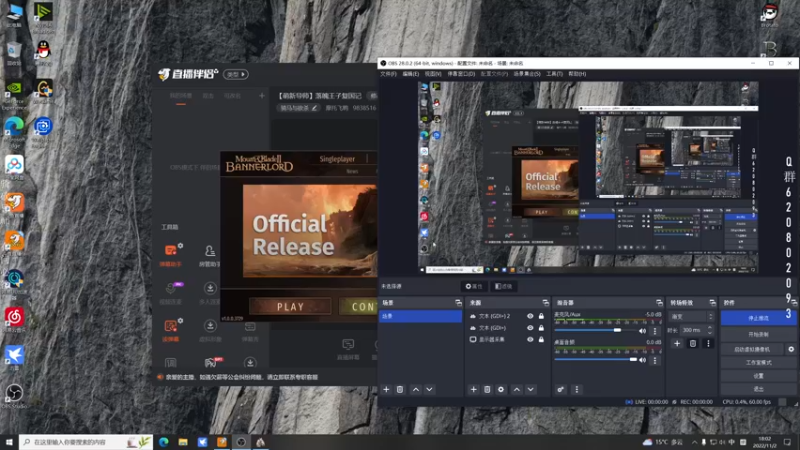Remove the selected scene using the scenes trash icon
The width and height of the screenshot is (800, 450).
click(400, 389)
